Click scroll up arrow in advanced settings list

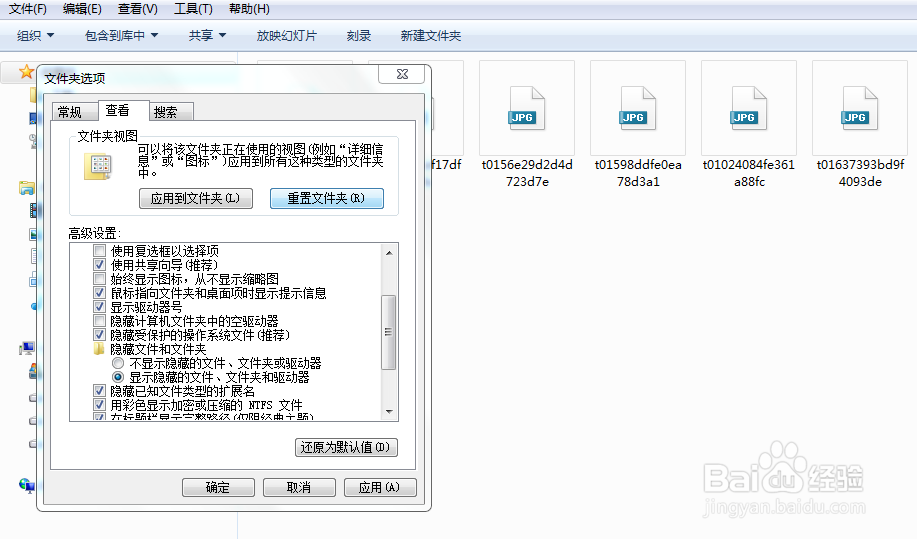click(389, 253)
